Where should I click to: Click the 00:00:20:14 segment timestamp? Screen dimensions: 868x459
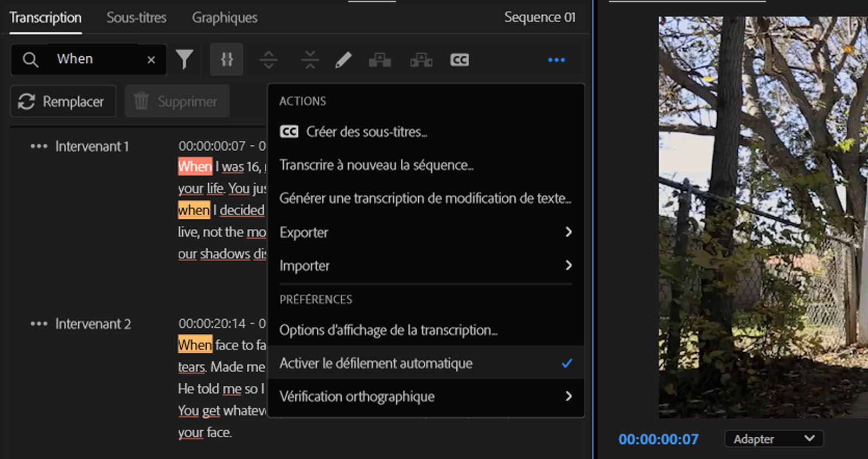[x=212, y=324]
